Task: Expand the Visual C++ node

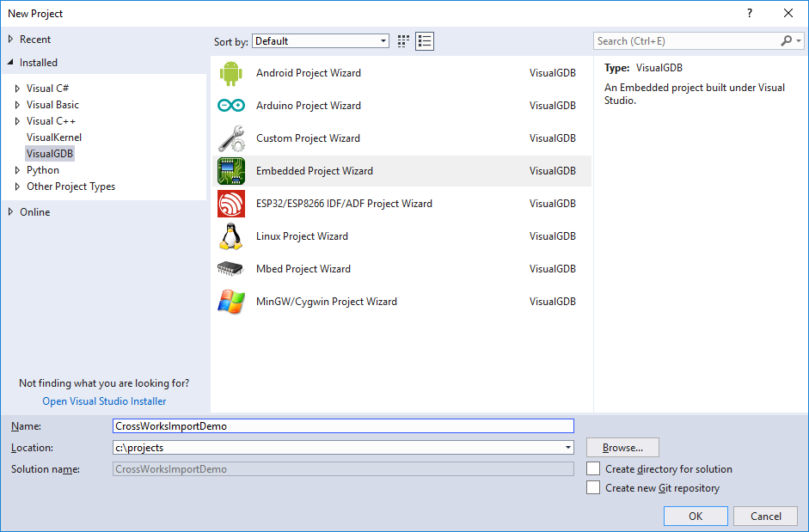Action: coord(17,121)
